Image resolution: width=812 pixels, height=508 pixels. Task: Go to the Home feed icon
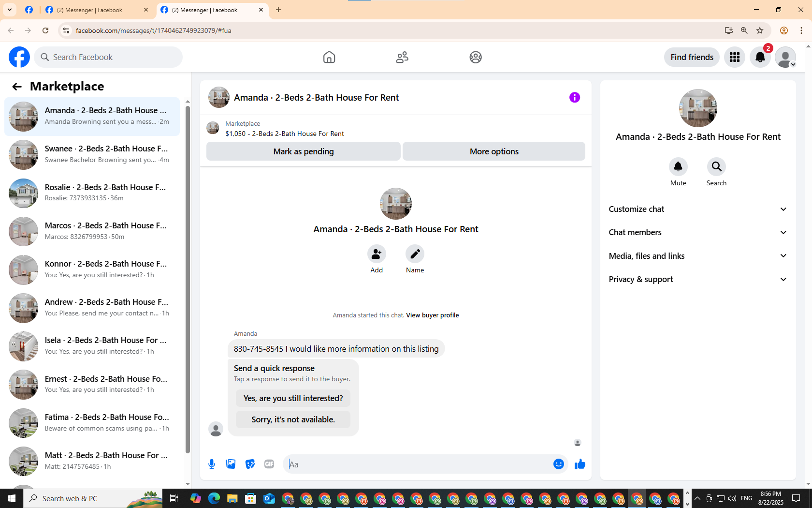pos(329,57)
